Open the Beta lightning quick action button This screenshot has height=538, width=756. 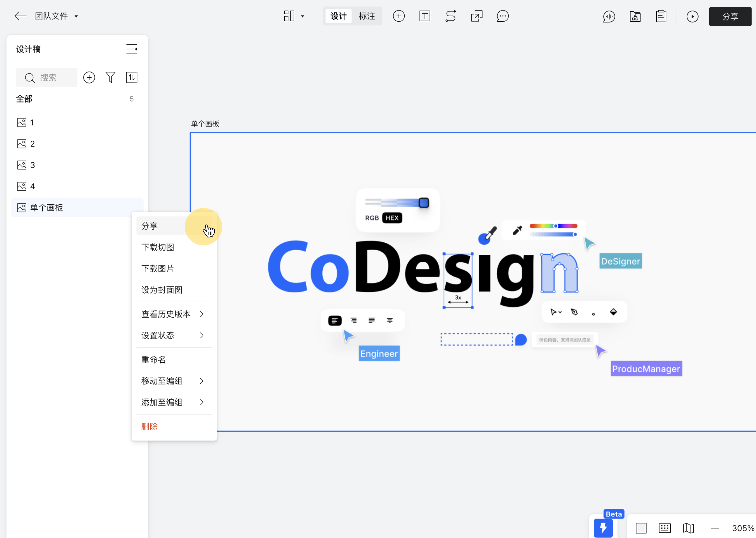[x=603, y=528]
